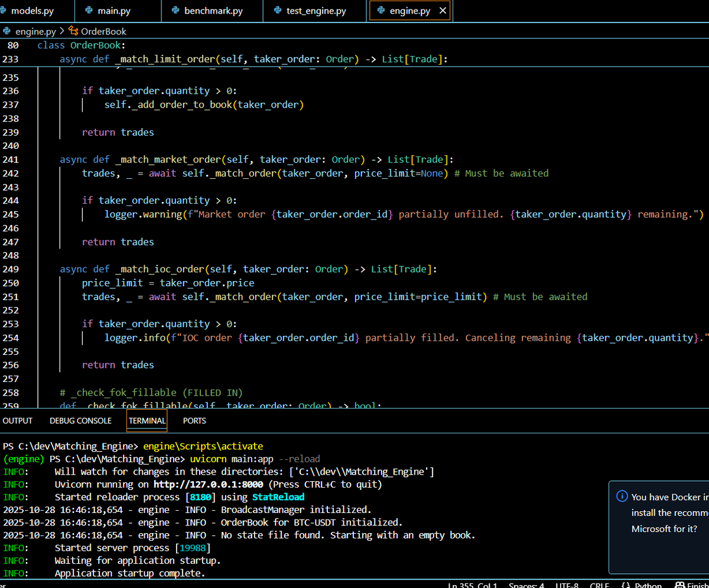Click the Python icon on engine.py tab

tap(380, 11)
